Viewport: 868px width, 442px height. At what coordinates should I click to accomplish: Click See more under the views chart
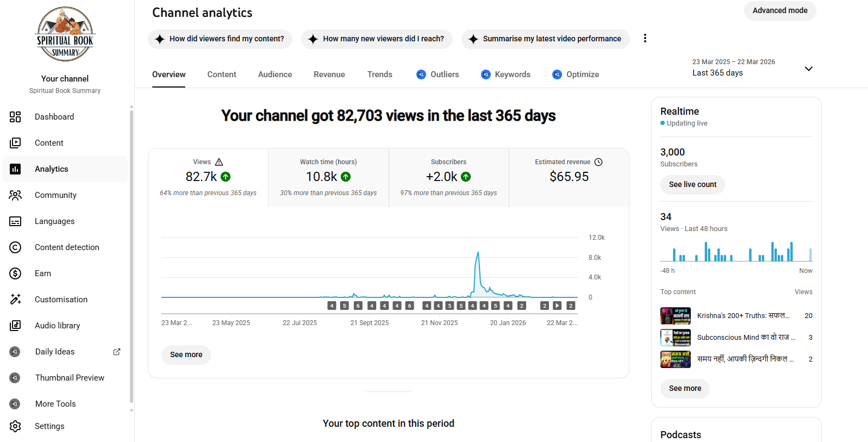(x=186, y=354)
